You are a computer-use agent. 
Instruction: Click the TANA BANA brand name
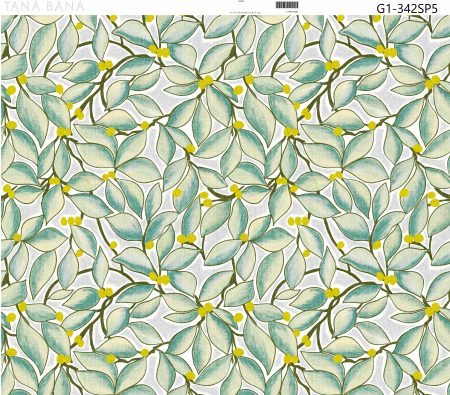(x=43, y=6)
